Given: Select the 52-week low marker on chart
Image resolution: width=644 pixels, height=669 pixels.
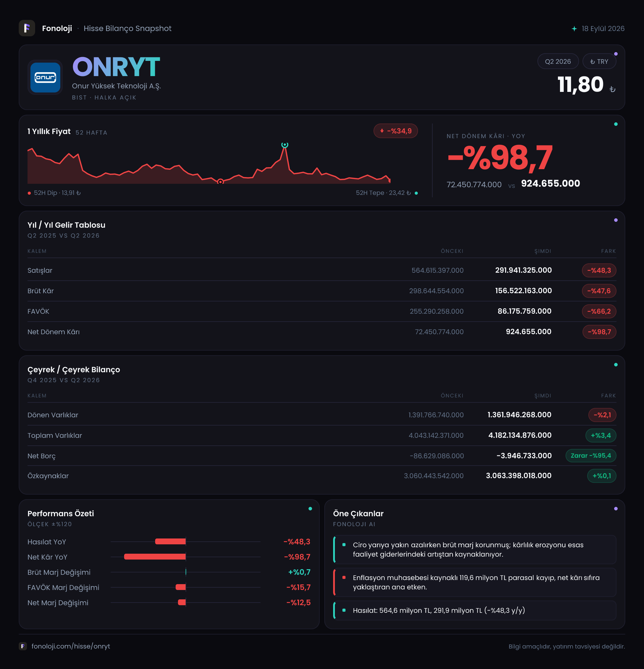Looking at the screenshot, I should (220, 181).
